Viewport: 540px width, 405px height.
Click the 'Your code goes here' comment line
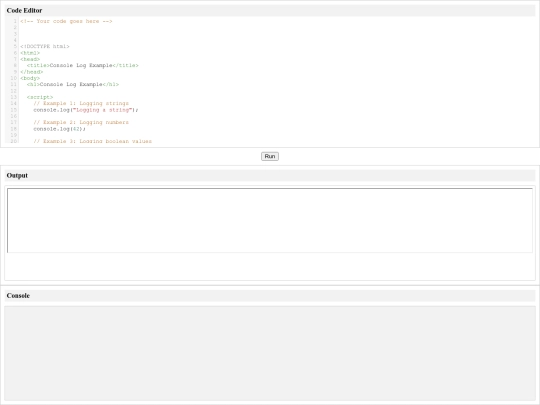pos(66,21)
